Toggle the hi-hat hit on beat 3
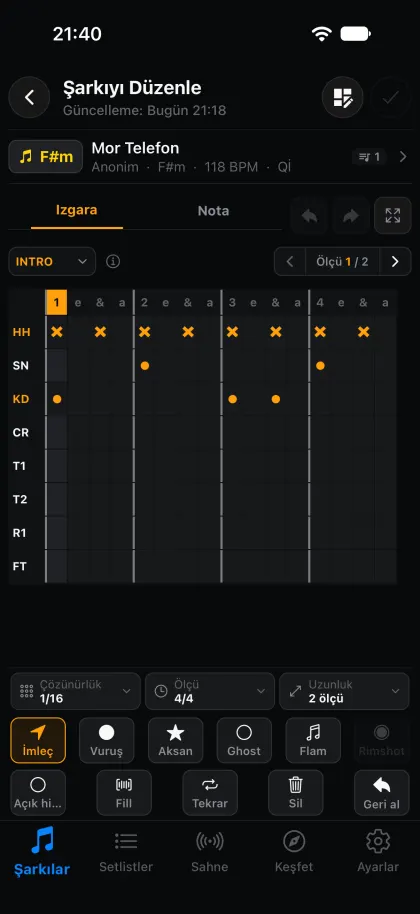 coord(232,332)
